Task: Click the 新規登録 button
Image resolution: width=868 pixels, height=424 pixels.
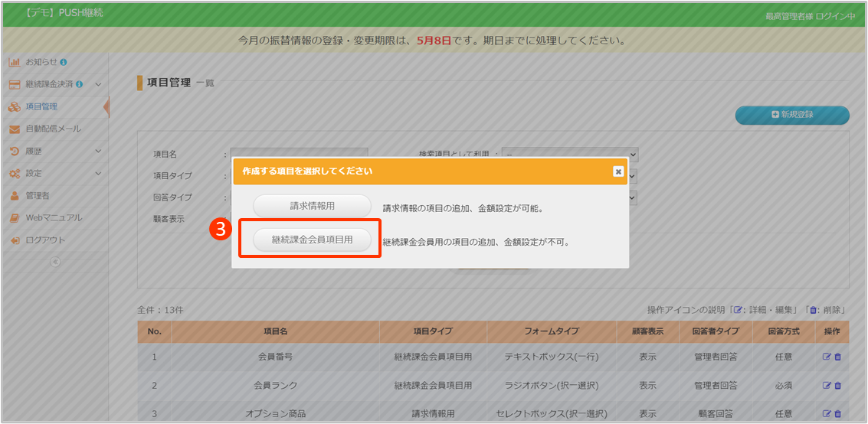Action: (792, 115)
